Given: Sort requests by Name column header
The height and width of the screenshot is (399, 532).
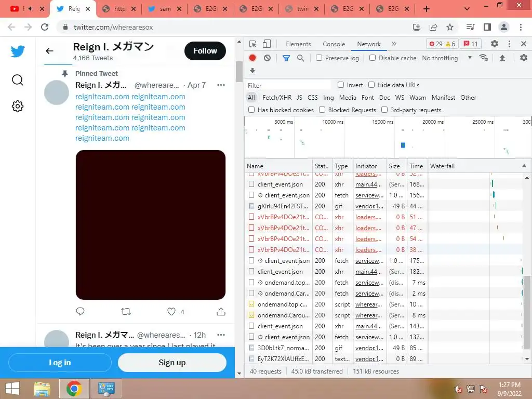Looking at the screenshot, I should [x=278, y=166].
